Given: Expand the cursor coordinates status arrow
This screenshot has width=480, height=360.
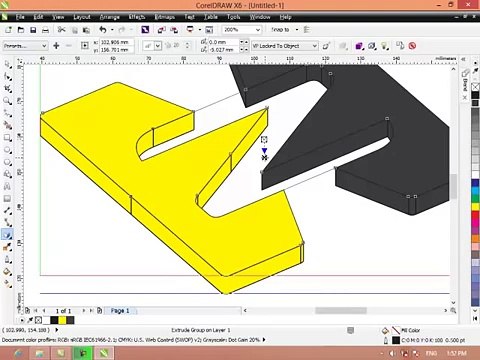Looking at the screenshot, I should (57, 330).
